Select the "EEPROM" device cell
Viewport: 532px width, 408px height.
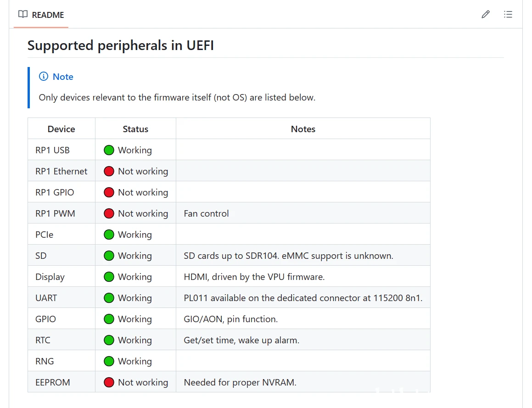click(x=62, y=382)
